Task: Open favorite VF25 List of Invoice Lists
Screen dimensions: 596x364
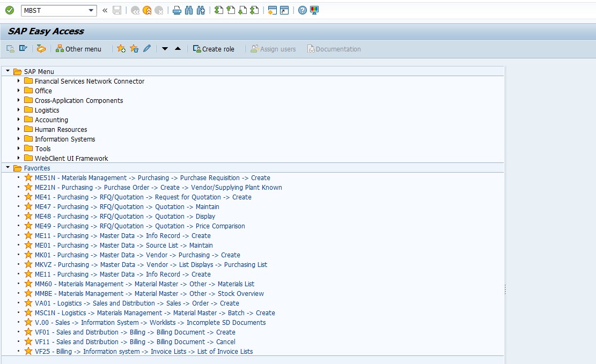Action: 144,352
